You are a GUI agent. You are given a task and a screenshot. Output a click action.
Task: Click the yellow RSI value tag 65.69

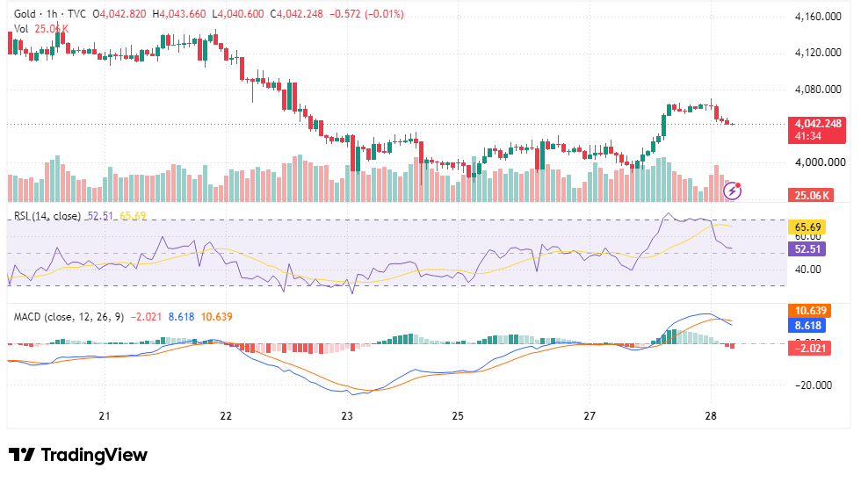coord(807,227)
